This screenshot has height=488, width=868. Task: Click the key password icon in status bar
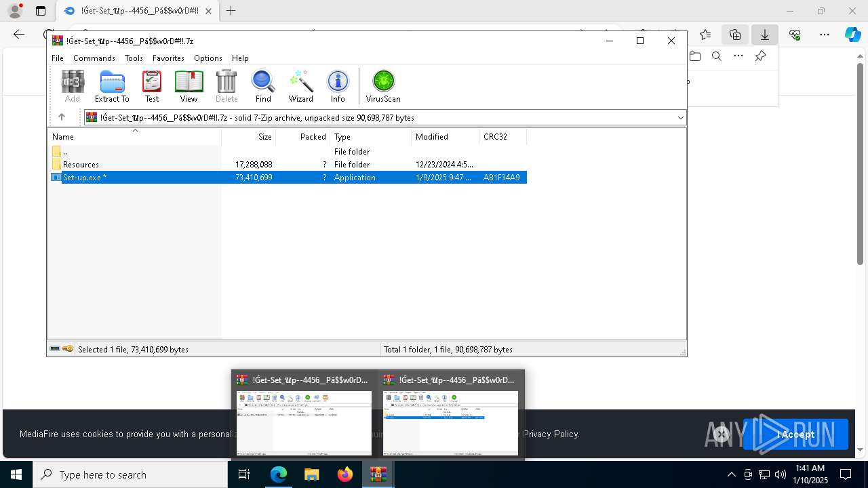coord(68,349)
